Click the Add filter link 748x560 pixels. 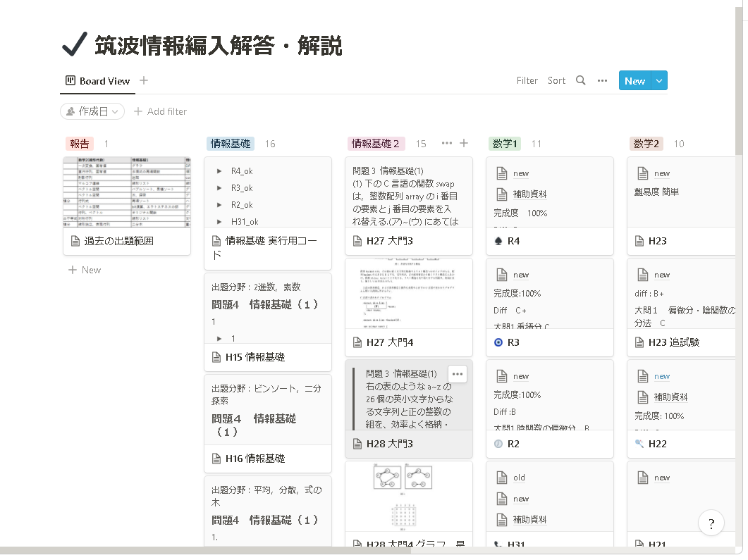coord(160,111)
